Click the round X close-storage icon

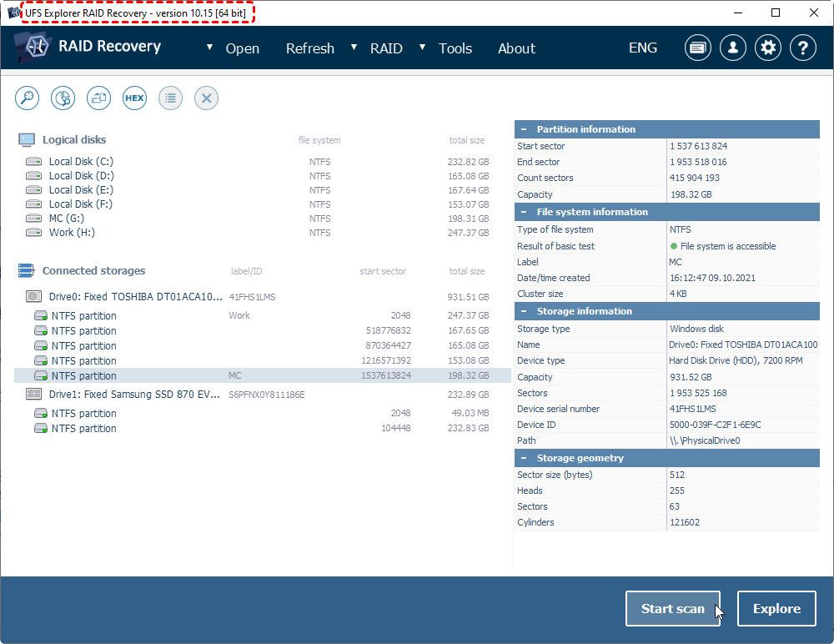[x=206, y=98]
